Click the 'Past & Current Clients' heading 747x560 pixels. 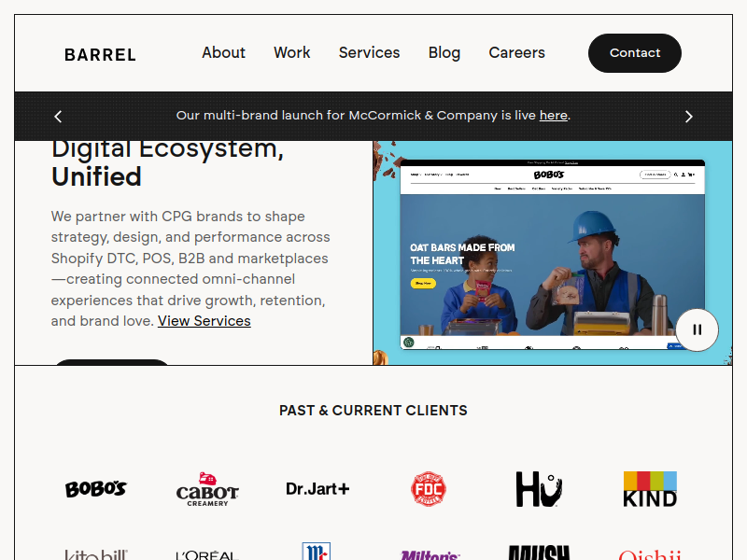pos(373,411)
